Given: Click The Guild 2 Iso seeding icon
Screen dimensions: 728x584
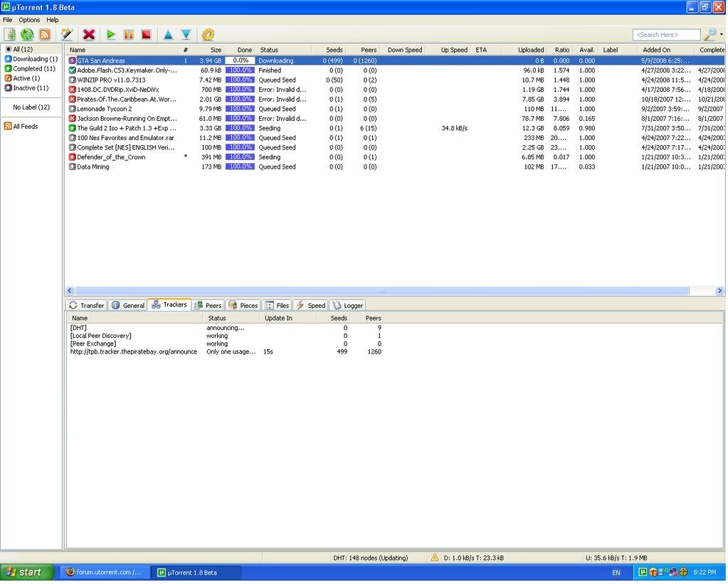Looking at the screenshot, I should (72, 128).
